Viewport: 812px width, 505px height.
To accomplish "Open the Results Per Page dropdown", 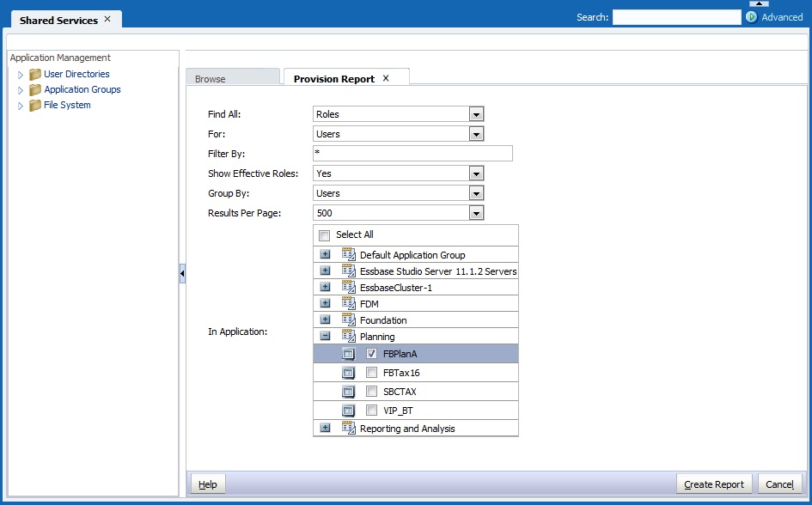I will click(475, 212).
